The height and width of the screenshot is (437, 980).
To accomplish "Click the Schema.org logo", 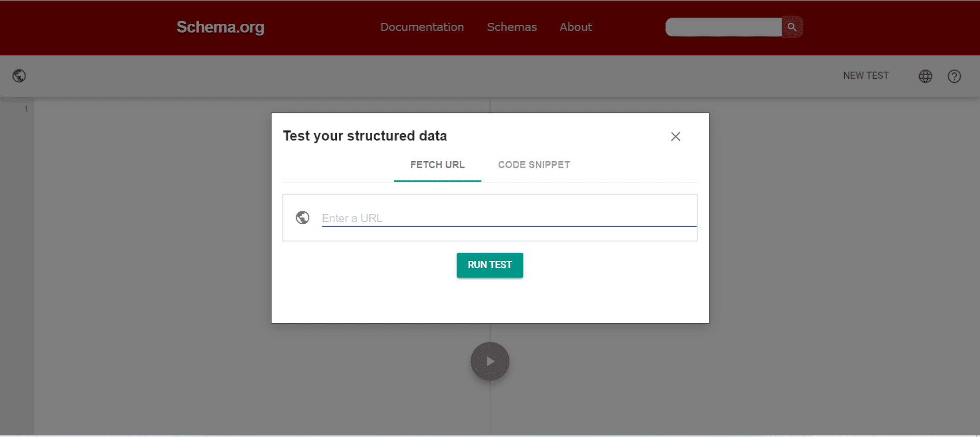I will click(x=220, y=27).
